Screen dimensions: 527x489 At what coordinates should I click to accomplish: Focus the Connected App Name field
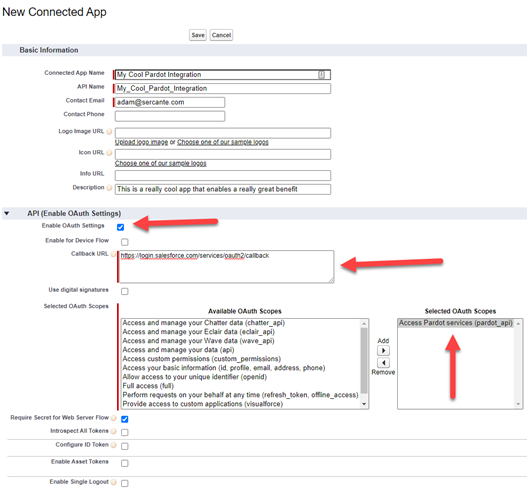point(223,75)
